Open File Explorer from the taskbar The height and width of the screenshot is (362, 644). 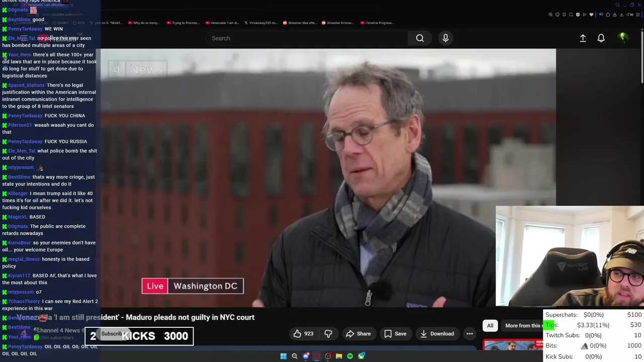point(339,356)
